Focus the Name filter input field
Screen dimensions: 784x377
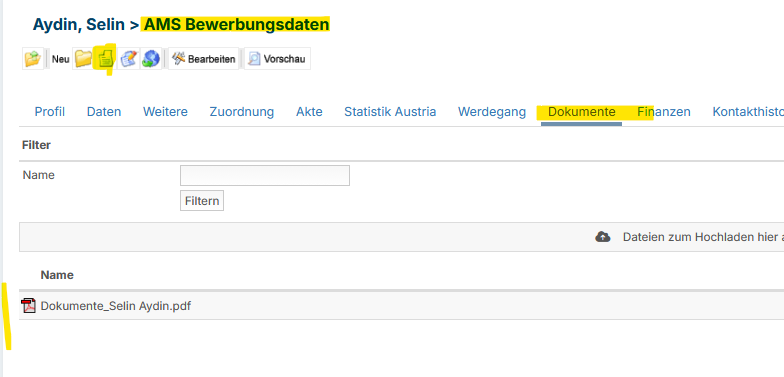point(264,176)
